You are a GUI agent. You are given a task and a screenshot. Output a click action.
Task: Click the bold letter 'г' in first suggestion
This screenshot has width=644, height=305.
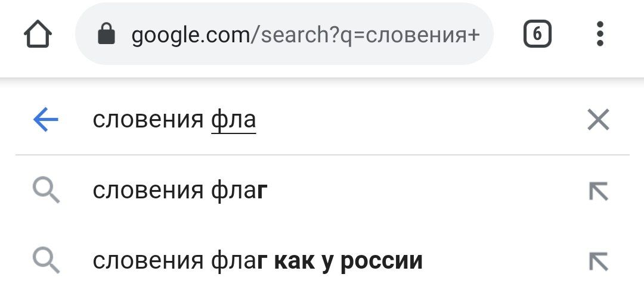262,192
